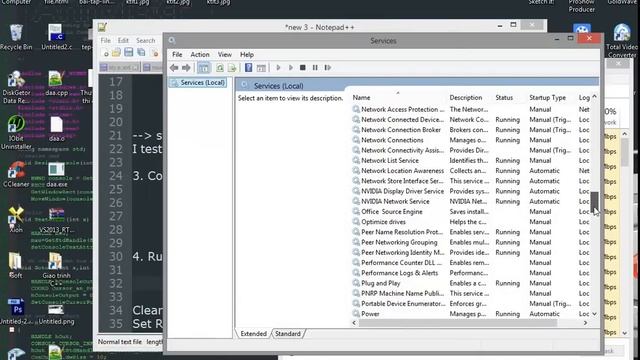Refresh the Services list via toolbar
Screen dimensions: 640x360
coord(220,68)
